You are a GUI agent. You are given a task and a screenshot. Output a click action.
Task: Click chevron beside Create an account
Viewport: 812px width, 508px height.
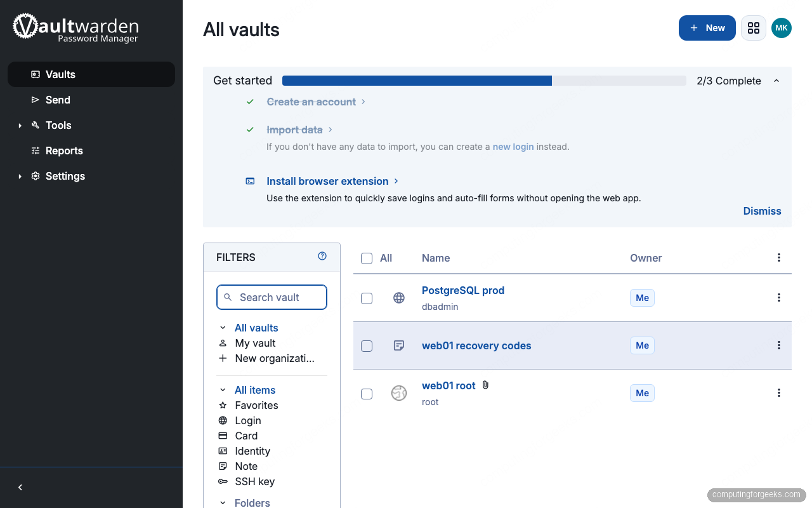pyautogui.click(x=363, y=102)
